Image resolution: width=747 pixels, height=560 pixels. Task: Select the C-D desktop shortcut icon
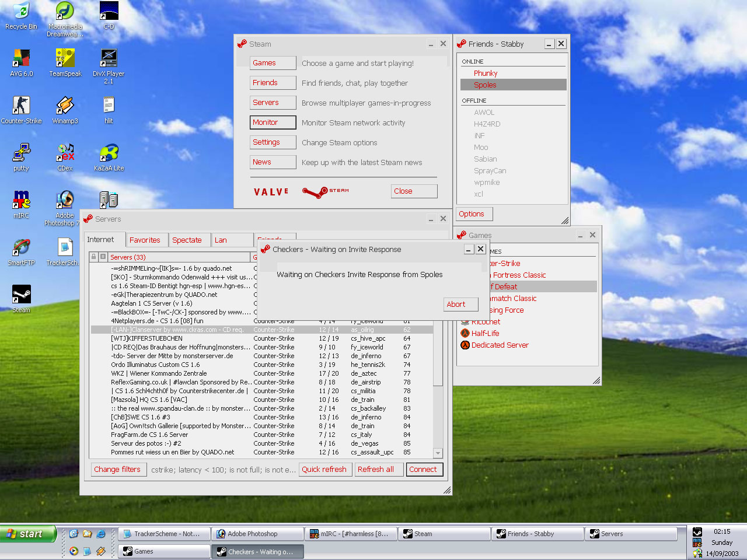coord(109,16)
